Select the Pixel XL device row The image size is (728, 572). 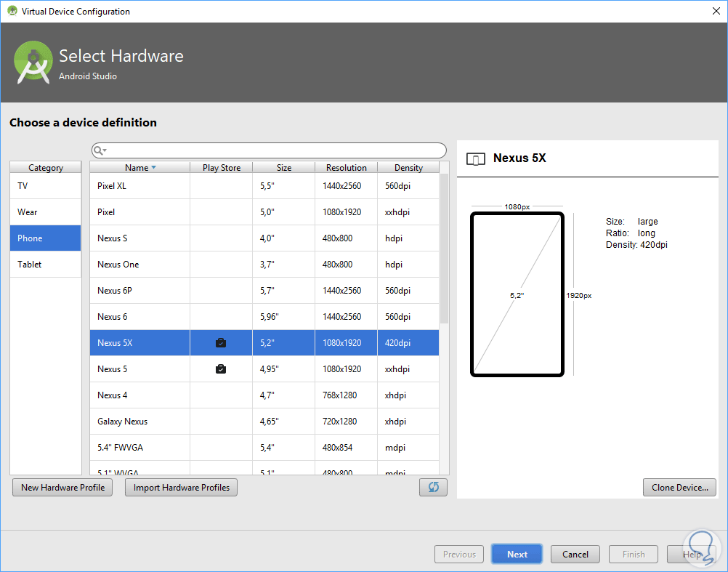pyautogui.click(x=264, y=186)
